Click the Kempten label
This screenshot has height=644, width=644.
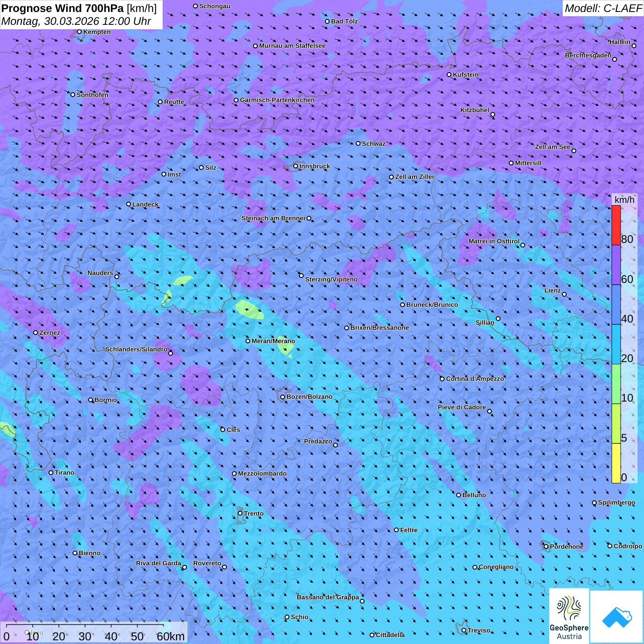(x=97, y=32)
